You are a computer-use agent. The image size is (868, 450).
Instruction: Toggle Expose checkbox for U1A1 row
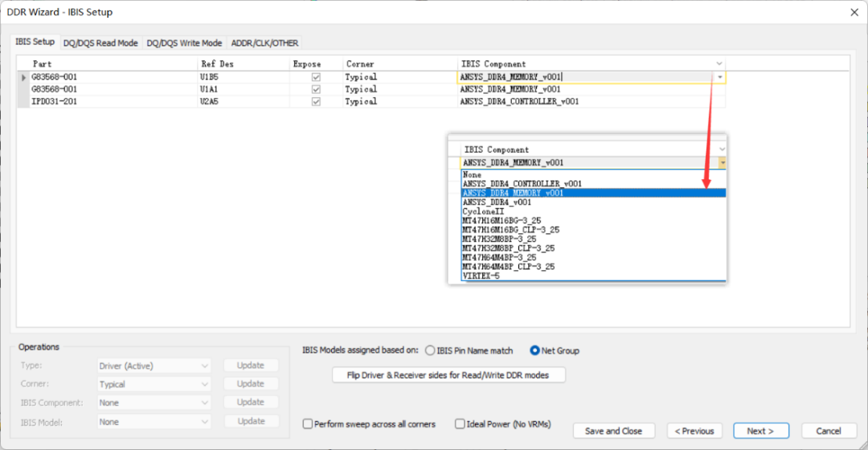click(316, 90)
